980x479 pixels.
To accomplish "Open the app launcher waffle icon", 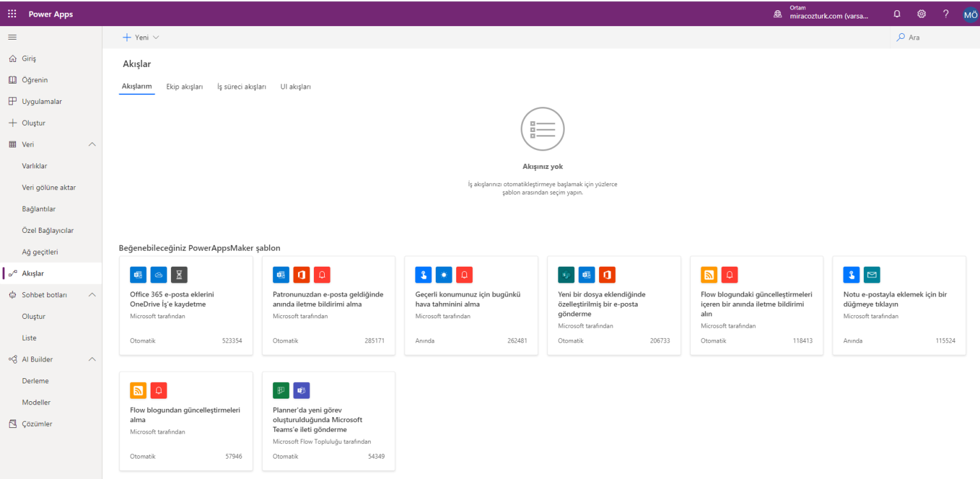I will (x=12, y=13).
